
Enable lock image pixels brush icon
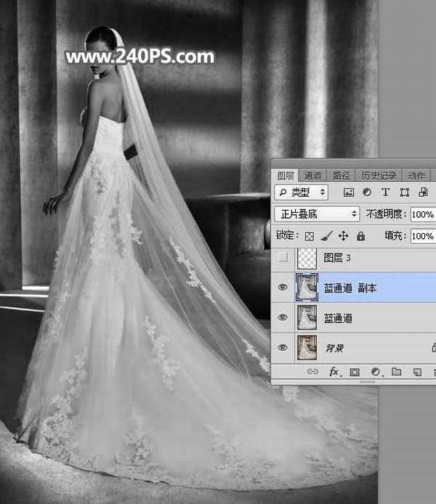(x=326, y=236)
